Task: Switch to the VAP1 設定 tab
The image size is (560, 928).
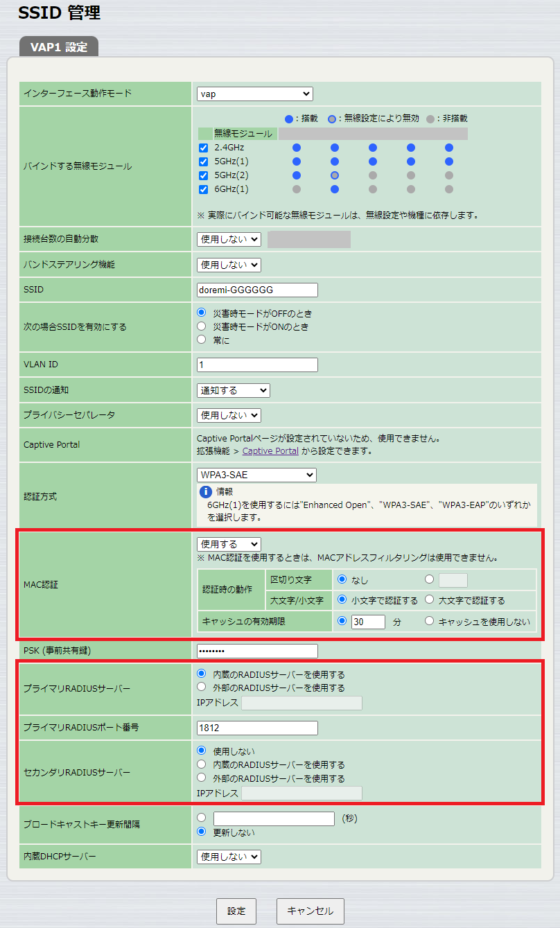Action: coord(58,46)
